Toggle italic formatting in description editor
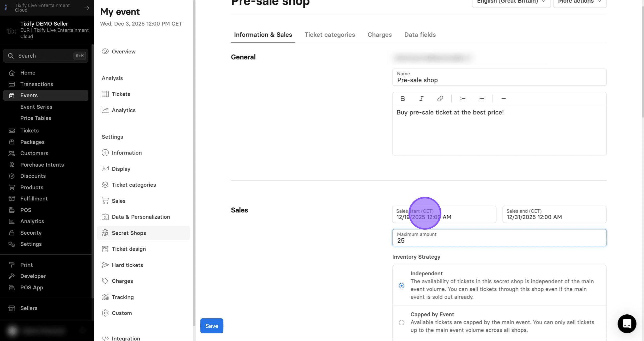This screenshot has width=644, height=341. tap(421, 99)
